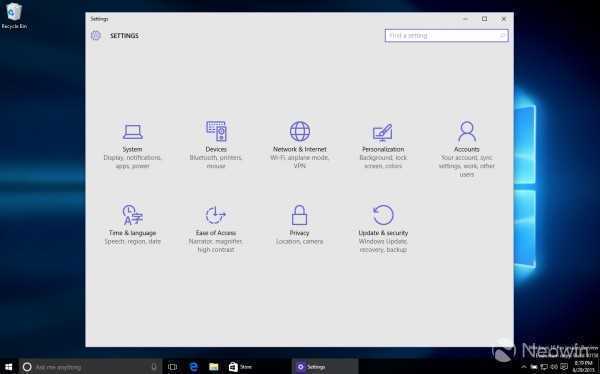This screenshot has width=600, height=374.
Task: Open the Action Center notifications icon
Action: [x=564, y=367]
